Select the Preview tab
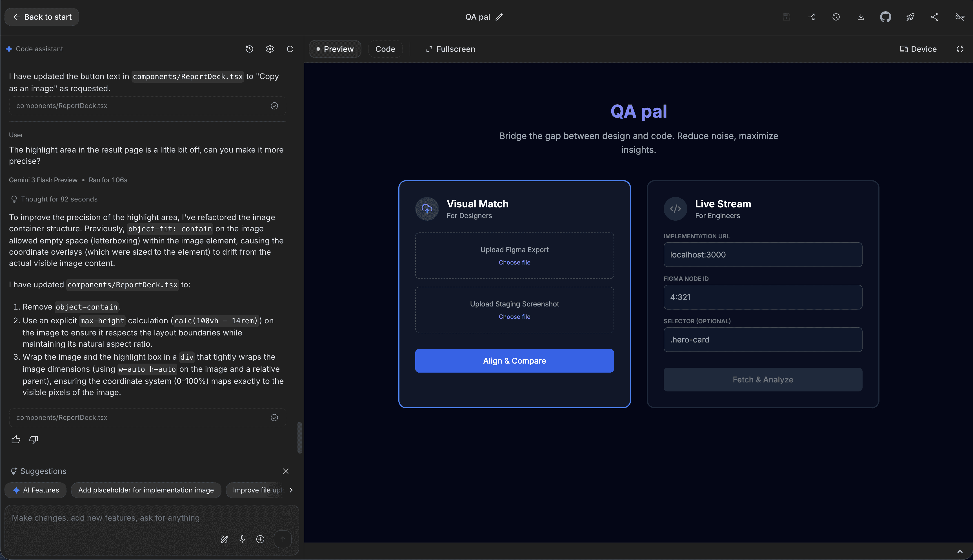Image resolution: width=973 pixels, height=560 pixels. [334, 49]
